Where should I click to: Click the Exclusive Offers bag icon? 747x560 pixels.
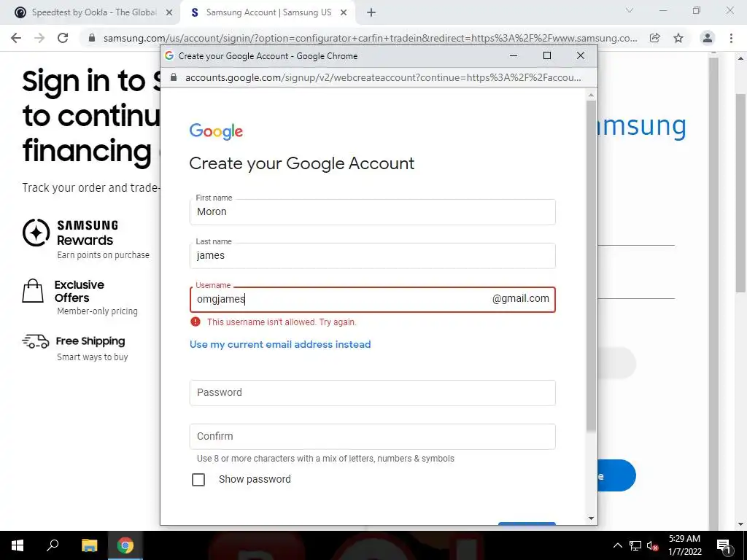[33, 291]
